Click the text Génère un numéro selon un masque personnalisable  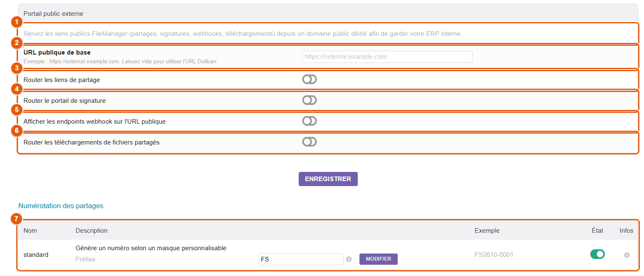151,248
